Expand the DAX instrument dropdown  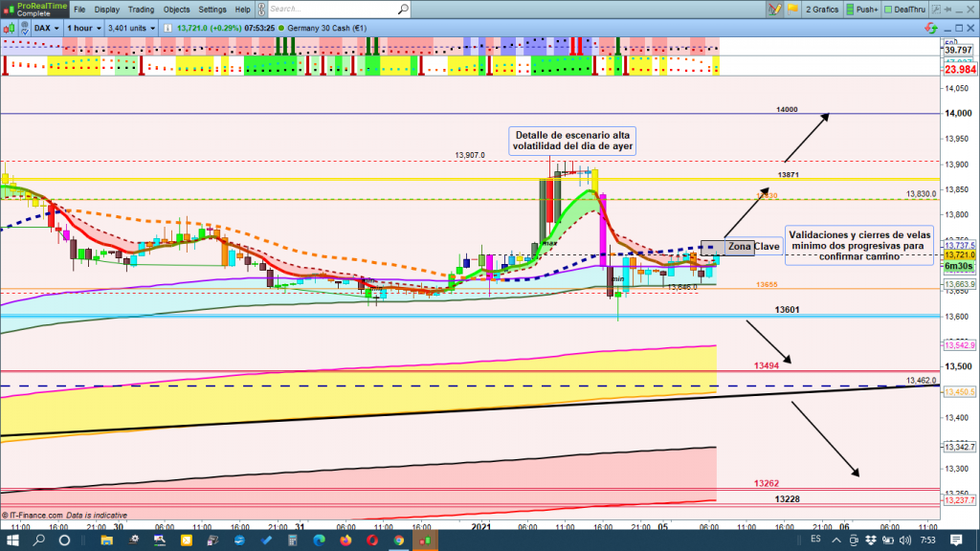point(47,28)
